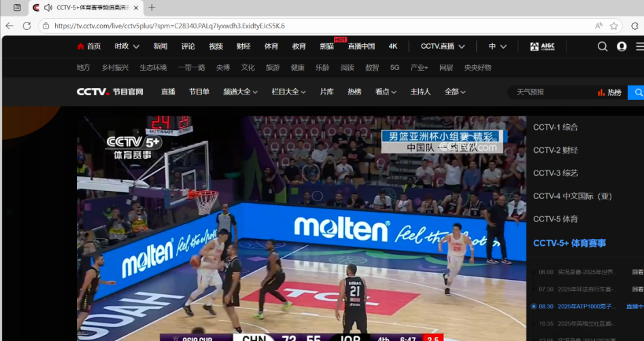Screen dimensions: 644x341
Task: Select CCTV-5+ 体育赛事 channel
Action: (x=570, y=243)
